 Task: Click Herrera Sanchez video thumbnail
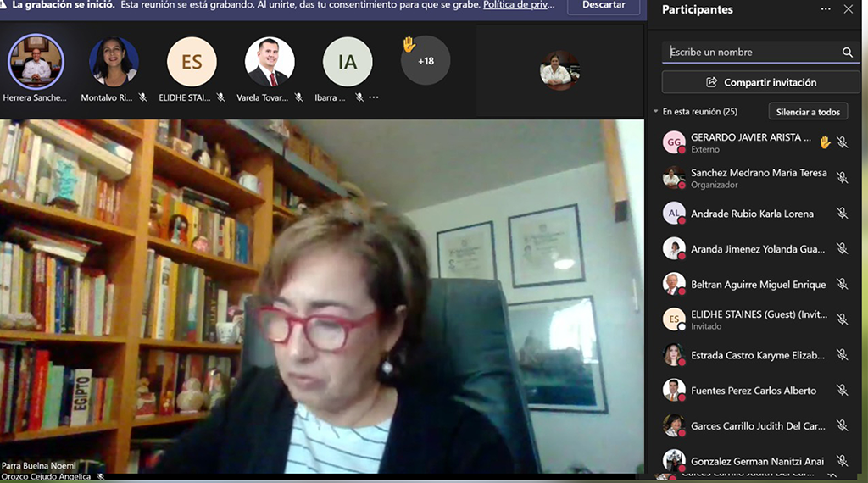[x=36, y=61]
